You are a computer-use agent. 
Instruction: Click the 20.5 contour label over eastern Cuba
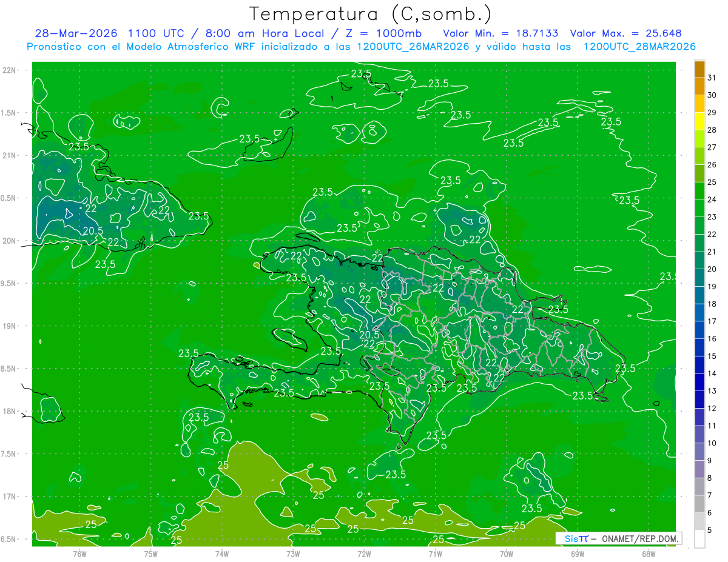coord(93,230)
